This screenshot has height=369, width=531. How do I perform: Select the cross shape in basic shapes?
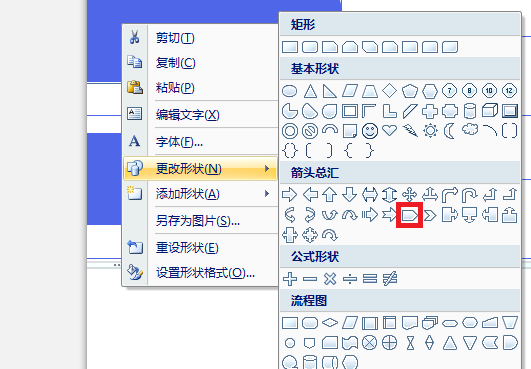[430, 111]
